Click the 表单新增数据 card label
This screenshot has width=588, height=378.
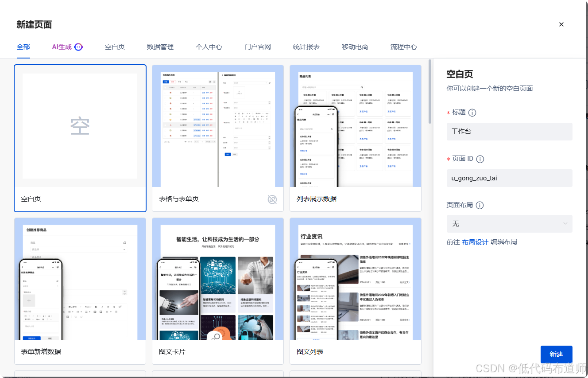tap(41, 352)
